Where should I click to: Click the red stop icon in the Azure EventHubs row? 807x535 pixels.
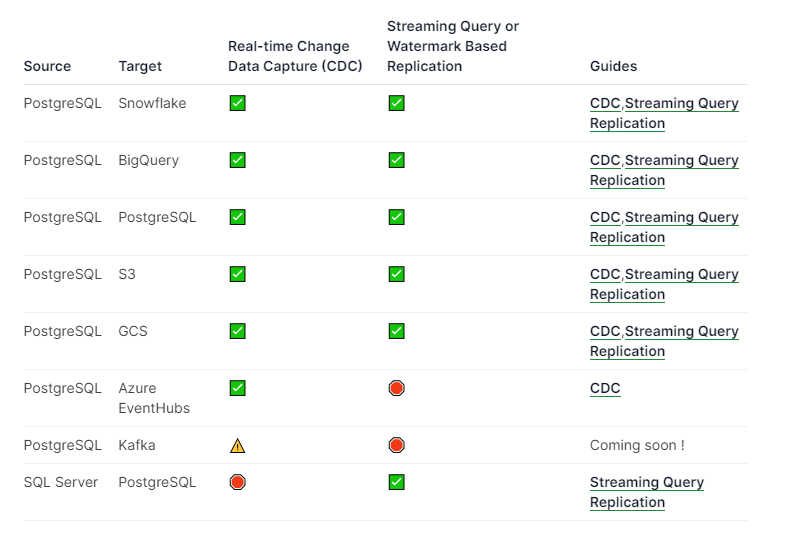396,388
